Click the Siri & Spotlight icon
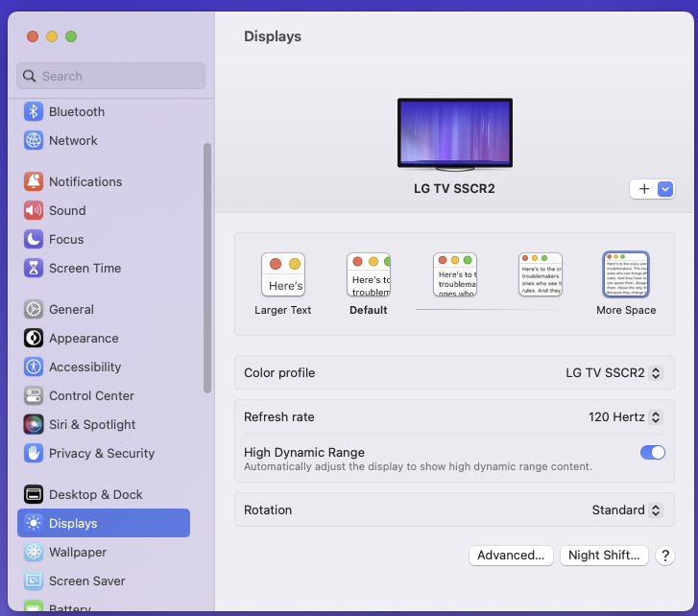 pos(34,424)
